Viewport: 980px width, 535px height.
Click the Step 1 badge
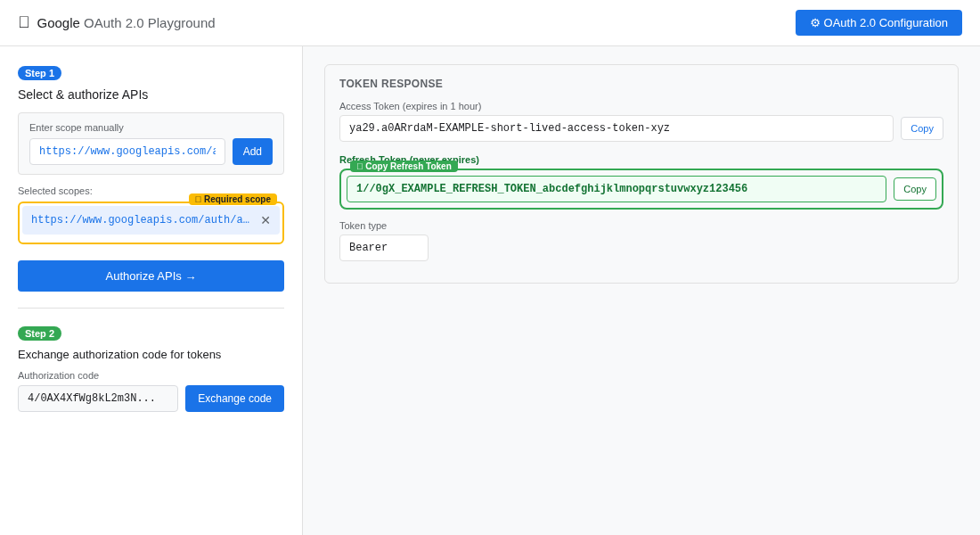point(39,73)
